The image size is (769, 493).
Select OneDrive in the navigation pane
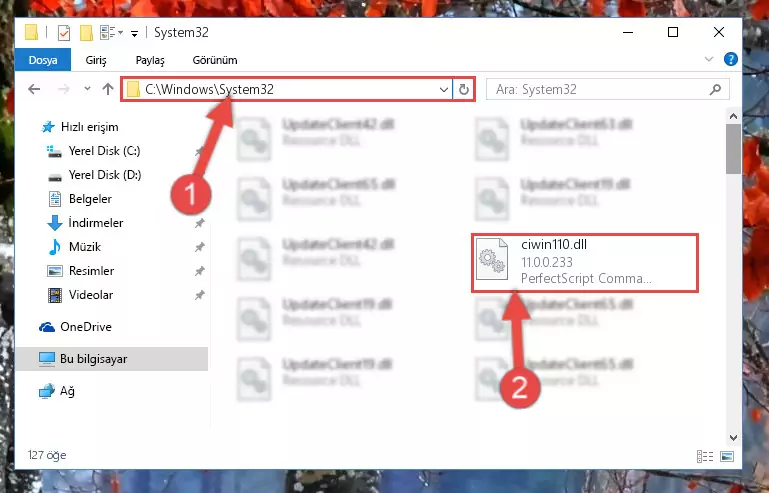[x=85, y=327]
